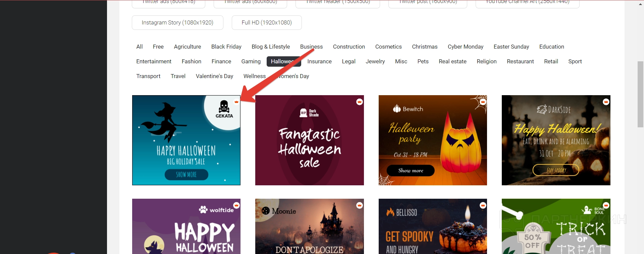Viewport: 644px width, 254px height.
Task: Click the crown badge on the Bone Soul template
Action: (606, 205)
